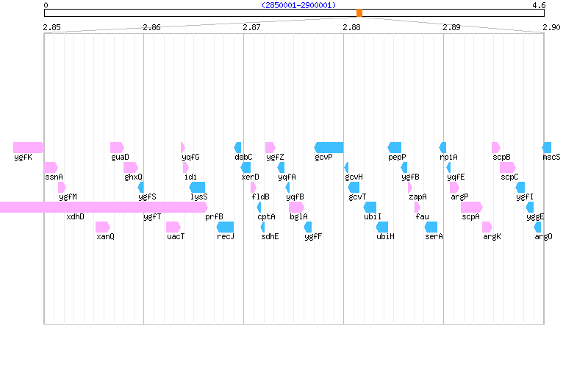The image size is (588, 368).
Task: Click the lysS gene arrow
Action: coord(198,187)
